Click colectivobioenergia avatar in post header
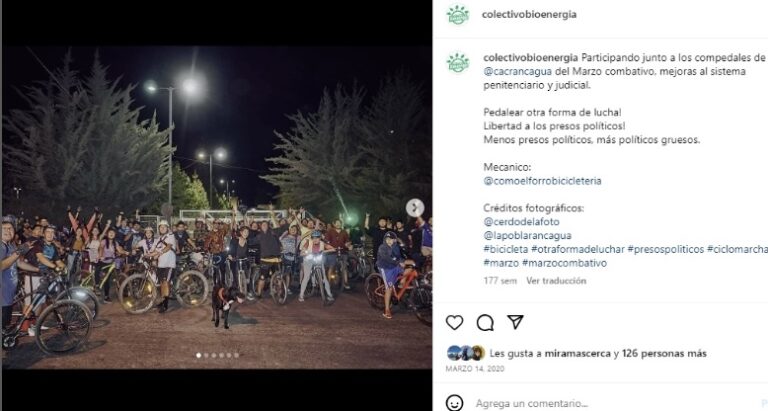 (x=457, y=15)
